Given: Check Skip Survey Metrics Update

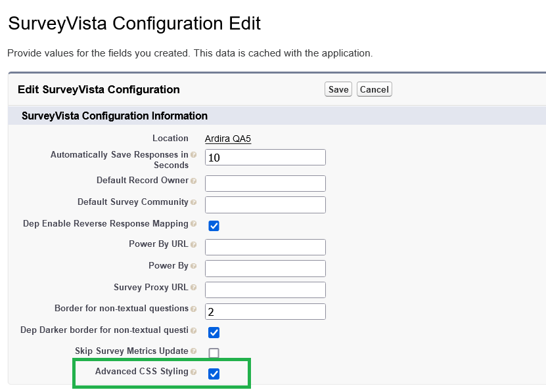Looking at the screenshot, I should tap(214, 353).
